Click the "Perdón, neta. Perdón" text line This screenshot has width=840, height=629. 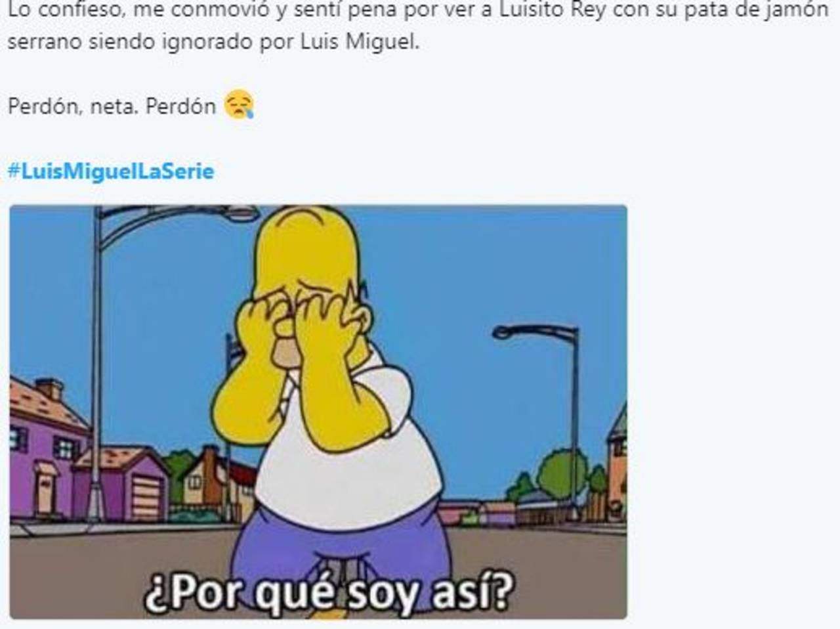[x=112, y=106]
